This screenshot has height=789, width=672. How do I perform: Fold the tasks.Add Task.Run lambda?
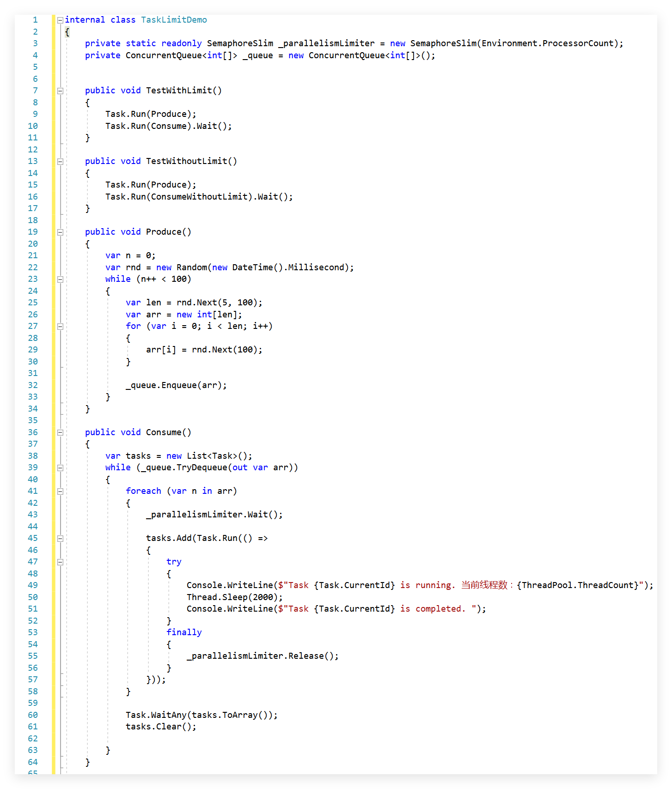click(60, 539)
